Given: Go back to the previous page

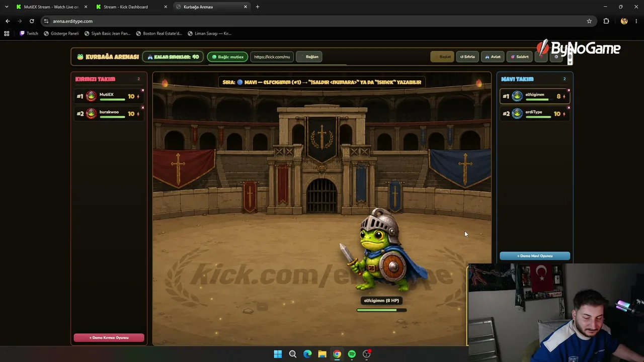Looking at the screenshot, I should (8, 21).
